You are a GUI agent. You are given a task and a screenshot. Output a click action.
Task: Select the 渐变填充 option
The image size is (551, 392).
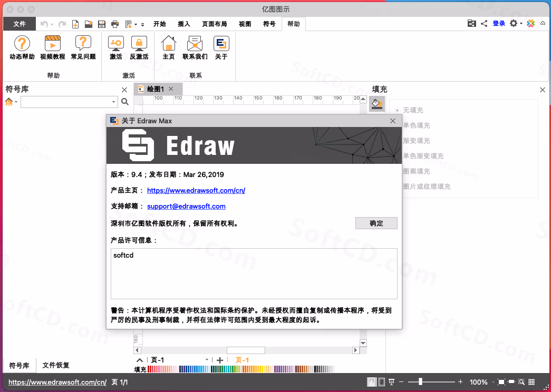(x=417, y=141)
